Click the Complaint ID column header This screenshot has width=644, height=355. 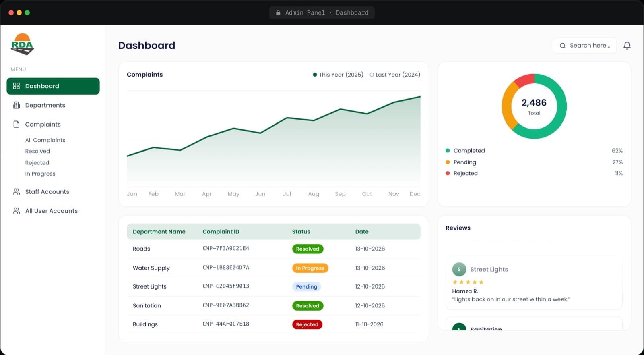pos(221,232)
